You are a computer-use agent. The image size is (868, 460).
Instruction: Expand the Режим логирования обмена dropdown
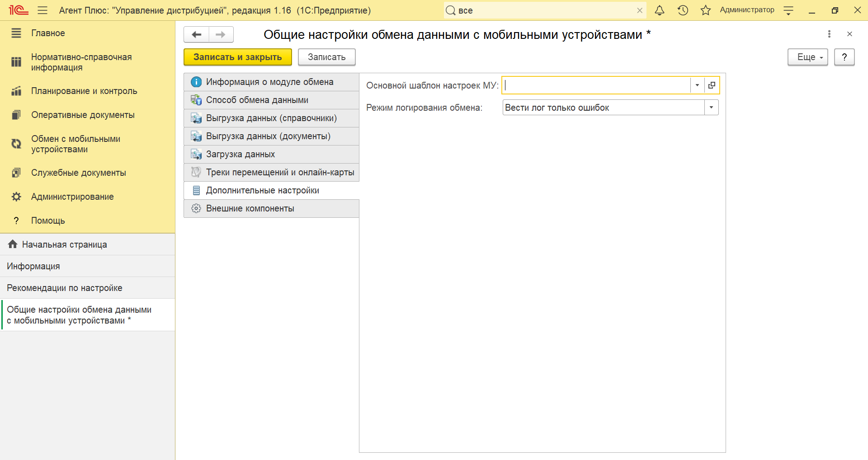click(711, 108)
